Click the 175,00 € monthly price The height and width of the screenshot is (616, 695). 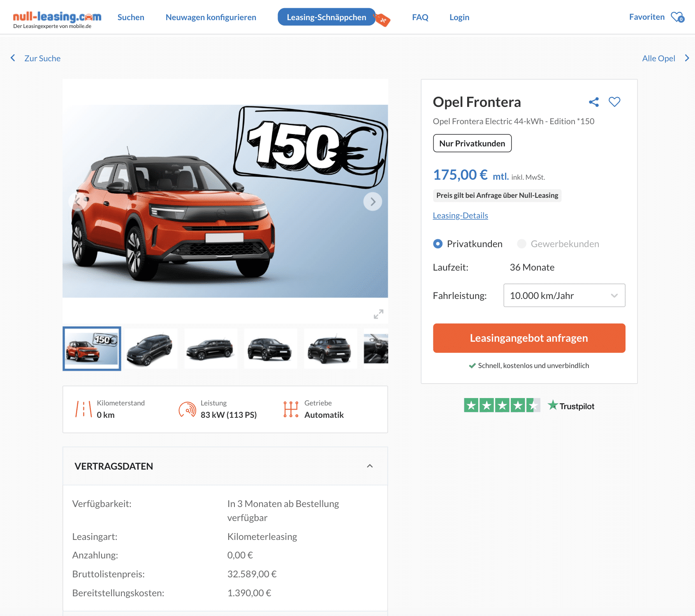point(461,175)
